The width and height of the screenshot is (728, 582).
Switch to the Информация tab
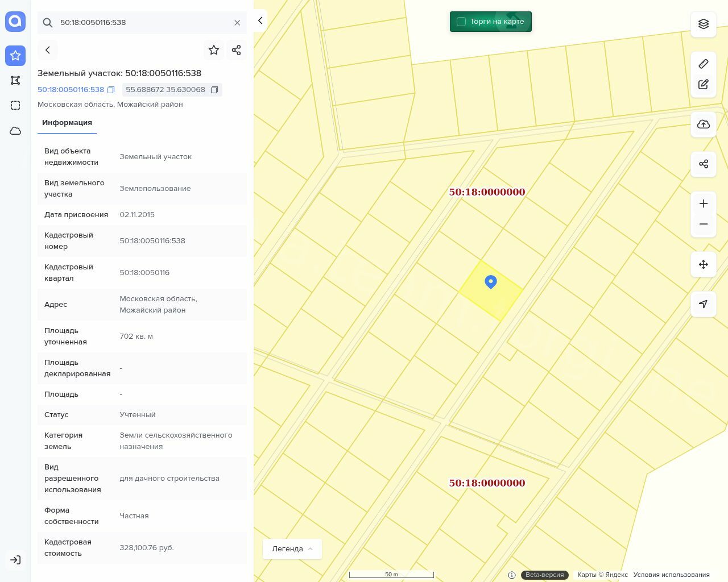[x=67, y=123]
